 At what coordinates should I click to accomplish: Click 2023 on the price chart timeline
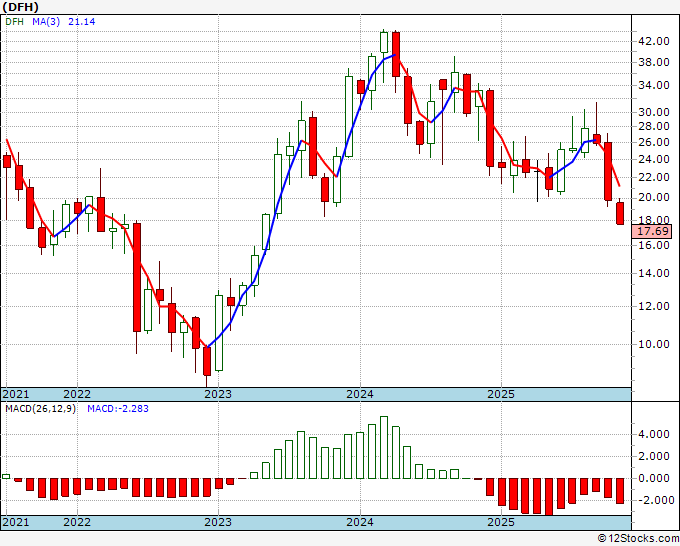click(x=218, y=394)
